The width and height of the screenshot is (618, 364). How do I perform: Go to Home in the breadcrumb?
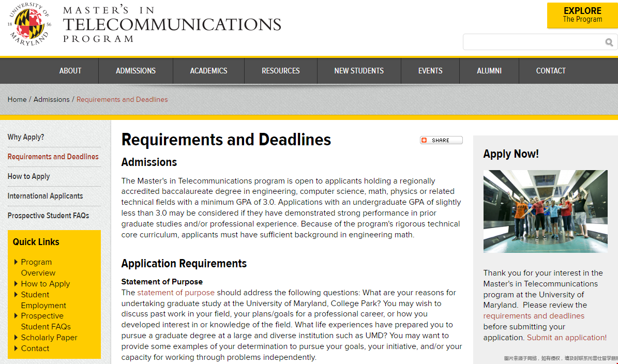coord(17,100)
